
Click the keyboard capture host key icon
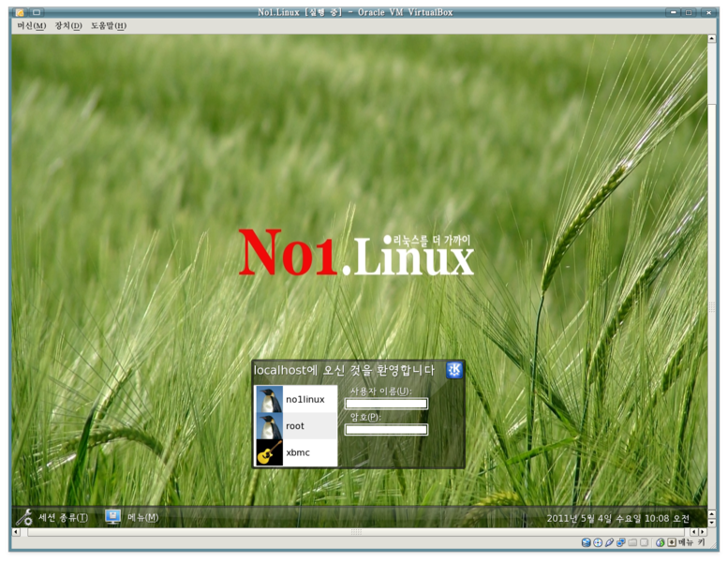pyautogui.click(x=672, y=542)
